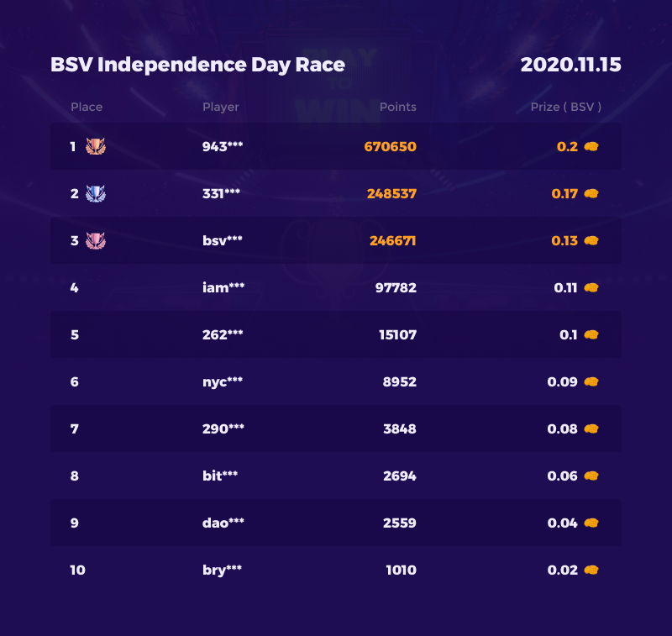Viewport: 672px width, 636px height.
Task: Click the Points column header
Action: [x=397, y=108]
